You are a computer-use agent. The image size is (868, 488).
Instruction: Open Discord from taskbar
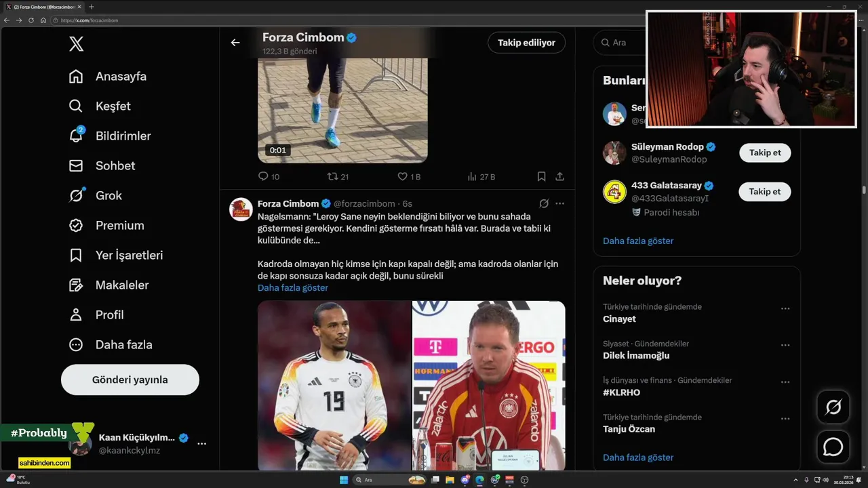(465, 480)
